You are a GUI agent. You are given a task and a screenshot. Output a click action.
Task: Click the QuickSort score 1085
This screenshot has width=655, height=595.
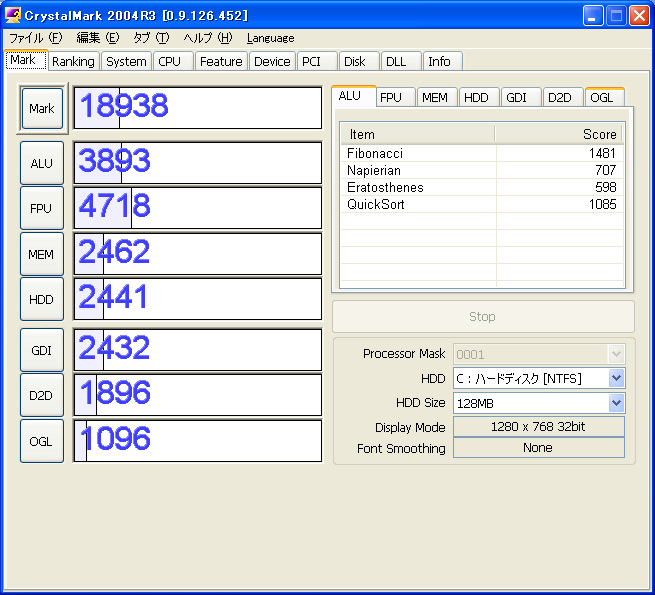(602, 204)
